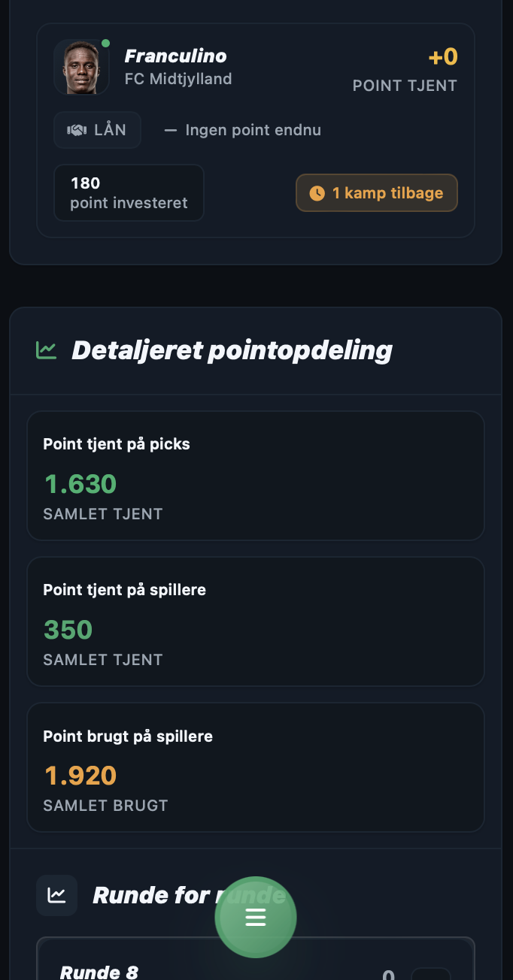The width and height of the screenshot is (513, 980).
Task: Click the FC Midtjylland team label
Action: coord(178,79)
